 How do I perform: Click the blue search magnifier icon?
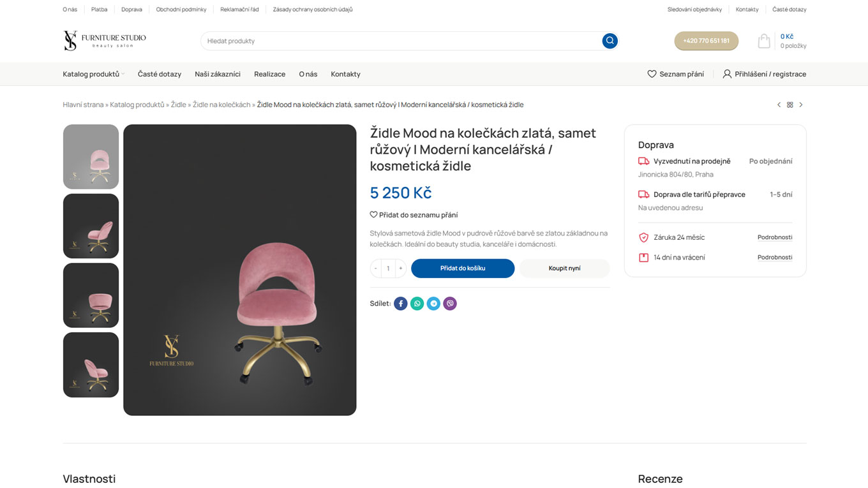click(610, 41)
